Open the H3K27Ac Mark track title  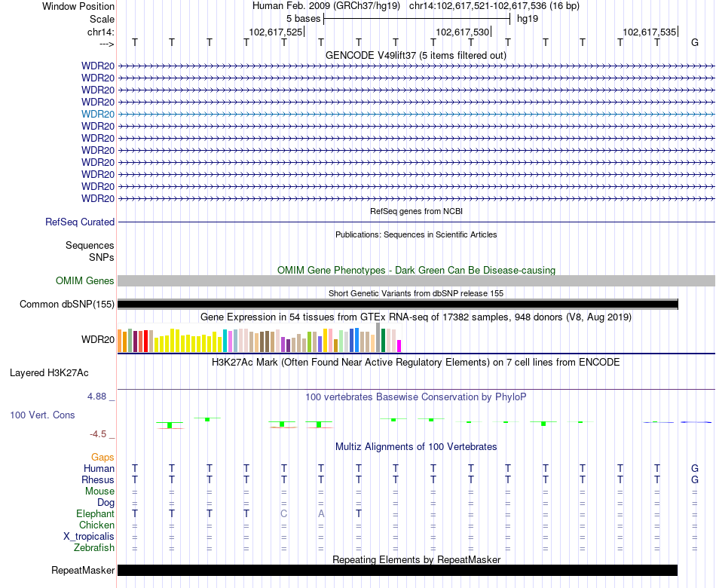pyautogui.click(x=415, y=363)
